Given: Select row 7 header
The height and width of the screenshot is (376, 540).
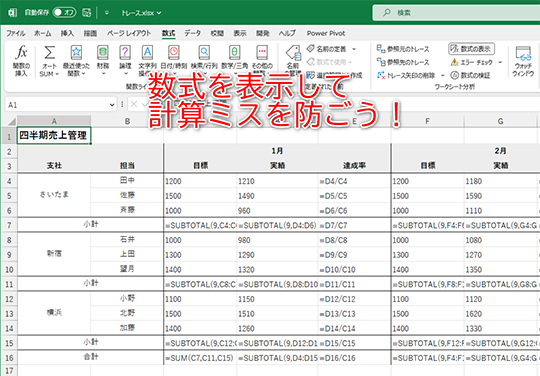Looking at the screenshot, I should 9,226.
